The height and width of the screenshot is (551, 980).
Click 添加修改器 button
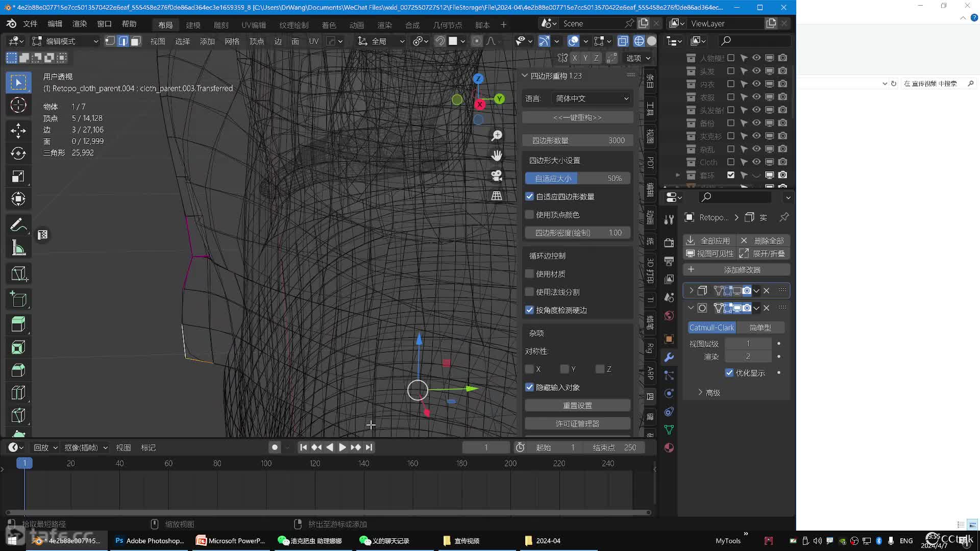click(x=737, y=269)
